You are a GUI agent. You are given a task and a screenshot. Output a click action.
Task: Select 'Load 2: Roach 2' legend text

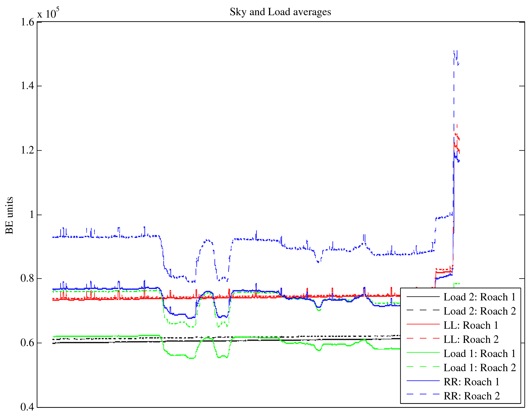pyautogui.click(x=479, y=311)
